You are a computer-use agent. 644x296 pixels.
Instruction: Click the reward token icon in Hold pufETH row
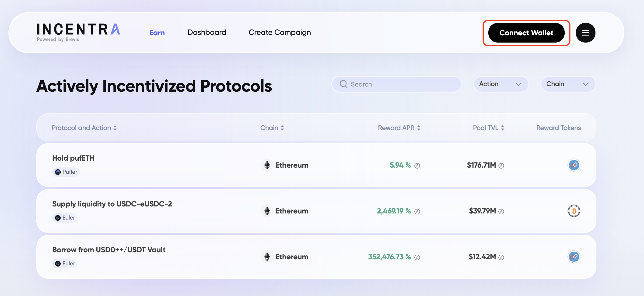pyautogui.click(x=574, y=165)
